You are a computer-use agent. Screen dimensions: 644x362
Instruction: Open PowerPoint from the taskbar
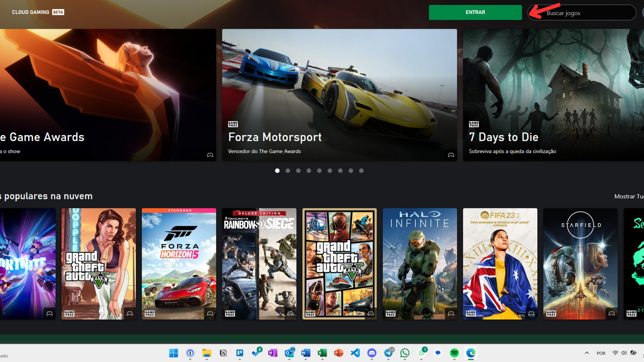339,353
